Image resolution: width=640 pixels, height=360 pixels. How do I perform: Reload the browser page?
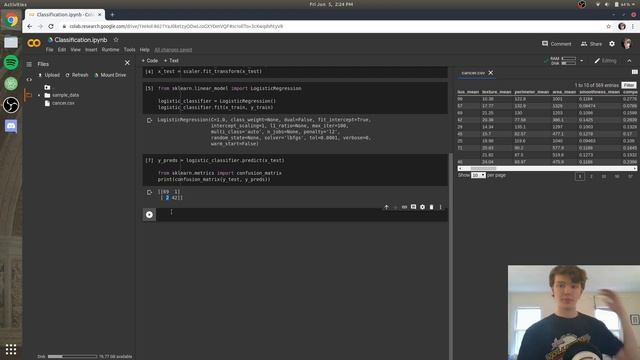click(x=51, y=26)
